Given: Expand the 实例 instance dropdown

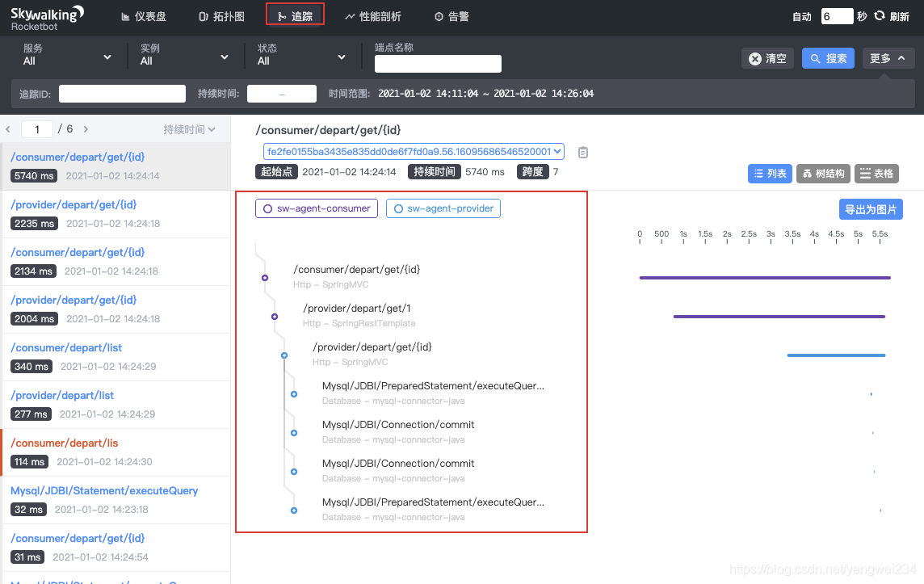Looking at the screenshot, I should click(x=184, y=56).
